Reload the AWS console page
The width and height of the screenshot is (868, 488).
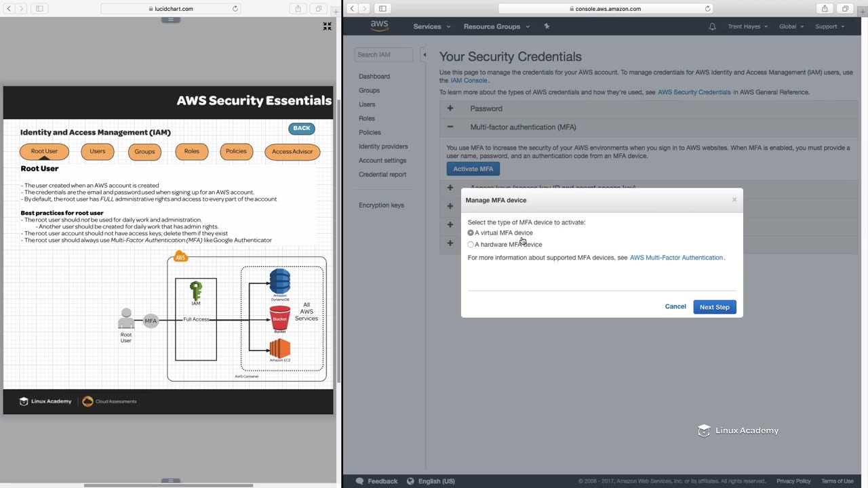[707, 9]
